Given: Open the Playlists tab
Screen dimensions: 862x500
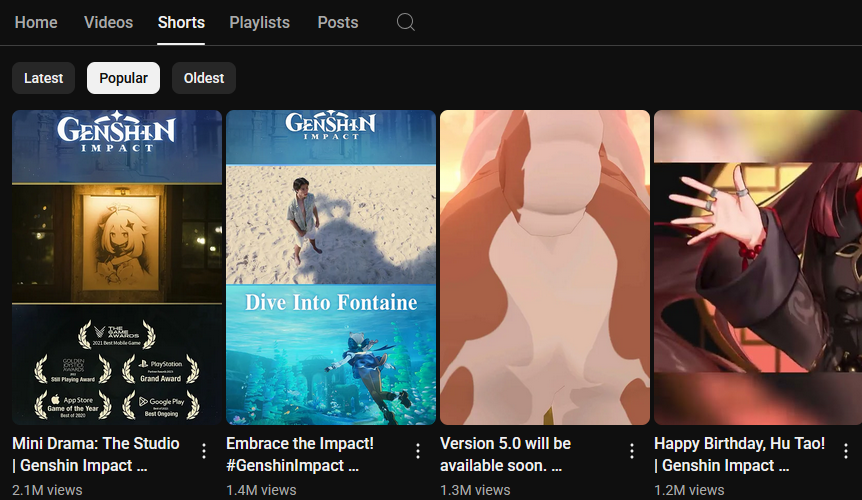Looking at the screenshot, I should click(x=259, y=23).
